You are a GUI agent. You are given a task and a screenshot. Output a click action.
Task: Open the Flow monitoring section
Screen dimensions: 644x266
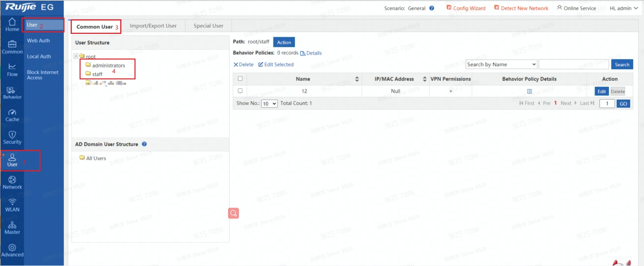coord(12,70)
